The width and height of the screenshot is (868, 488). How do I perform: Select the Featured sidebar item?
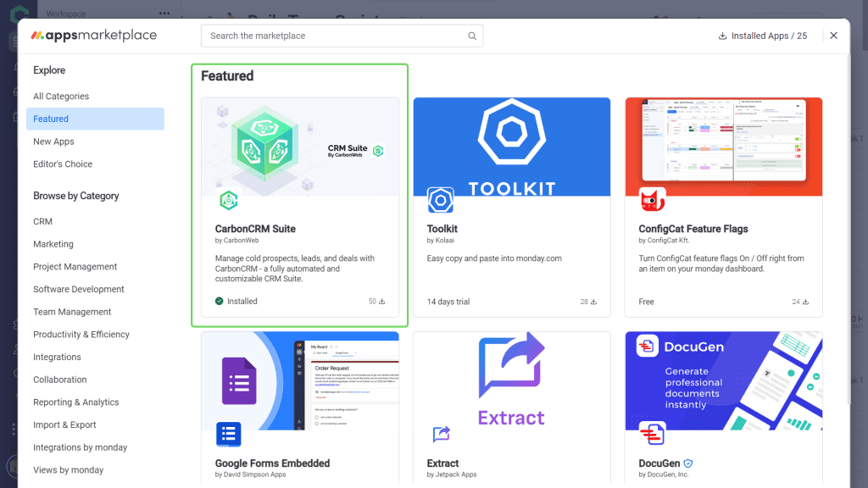pos(95,119)
